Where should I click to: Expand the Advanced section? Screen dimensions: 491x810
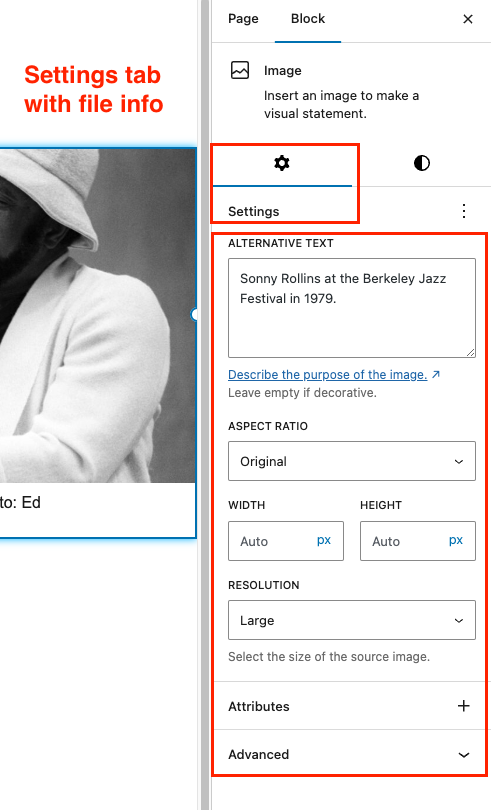click(350, 754)
